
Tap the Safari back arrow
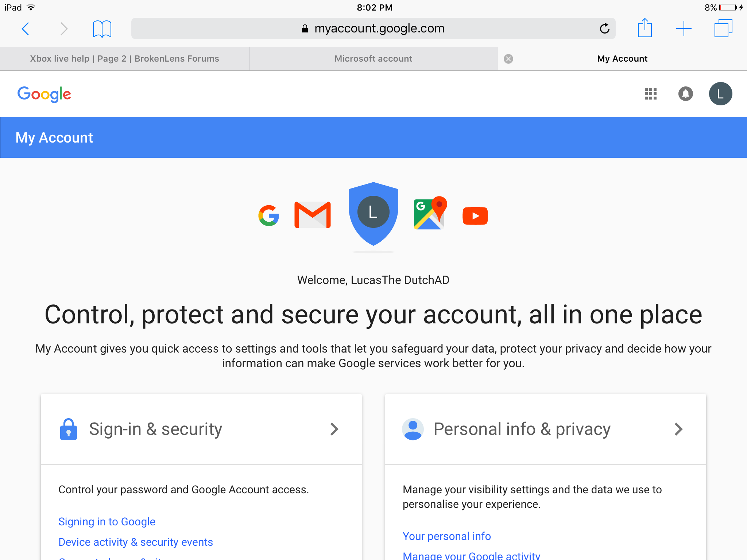pyautogui.click(x=25, y=28)
